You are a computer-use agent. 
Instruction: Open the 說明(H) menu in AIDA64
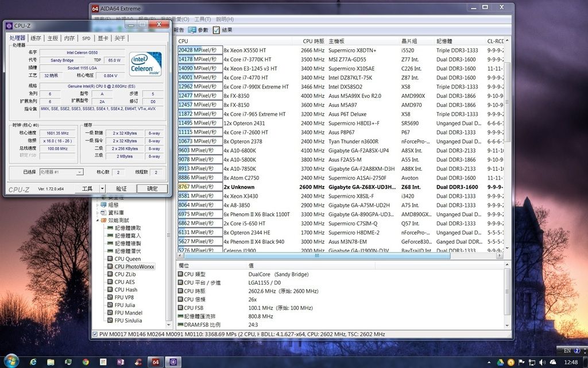(x=225, y=19)
